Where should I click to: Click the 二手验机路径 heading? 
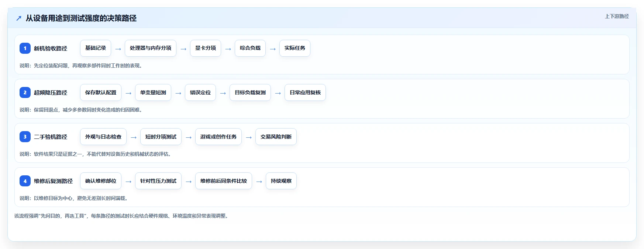pos(51,137)
